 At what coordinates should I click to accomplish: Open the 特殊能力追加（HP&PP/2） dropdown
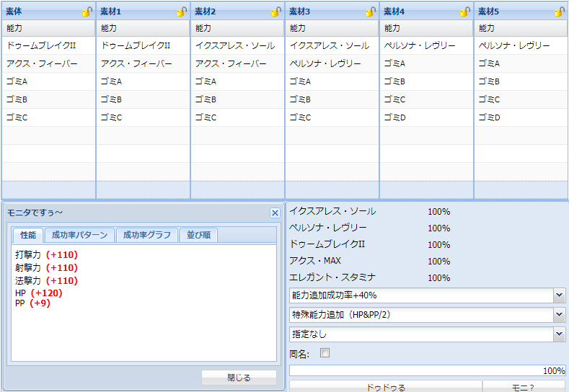(x=559, y=315)
